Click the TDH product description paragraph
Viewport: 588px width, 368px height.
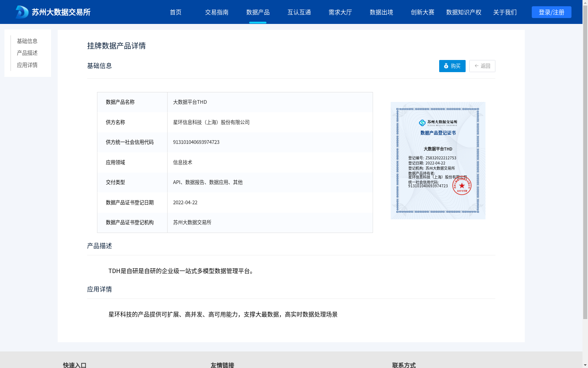[182, 271]
